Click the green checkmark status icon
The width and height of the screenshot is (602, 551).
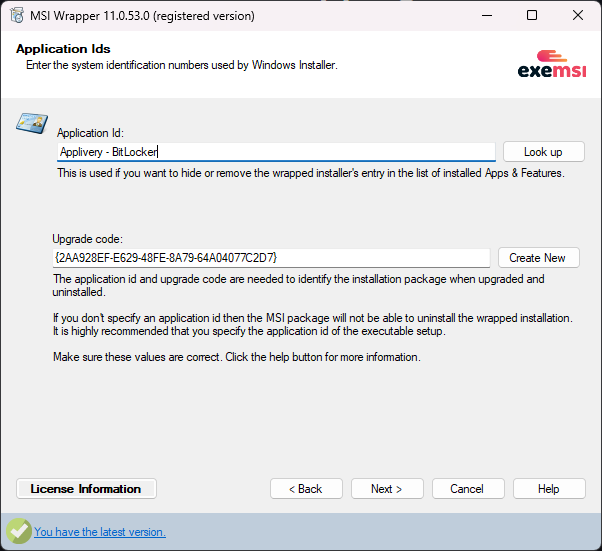point(19,531)
